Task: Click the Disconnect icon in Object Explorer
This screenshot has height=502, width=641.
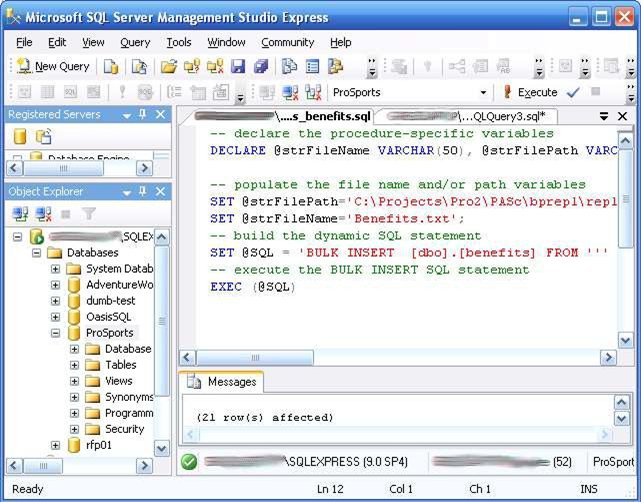Action: (x=43, y=213)
